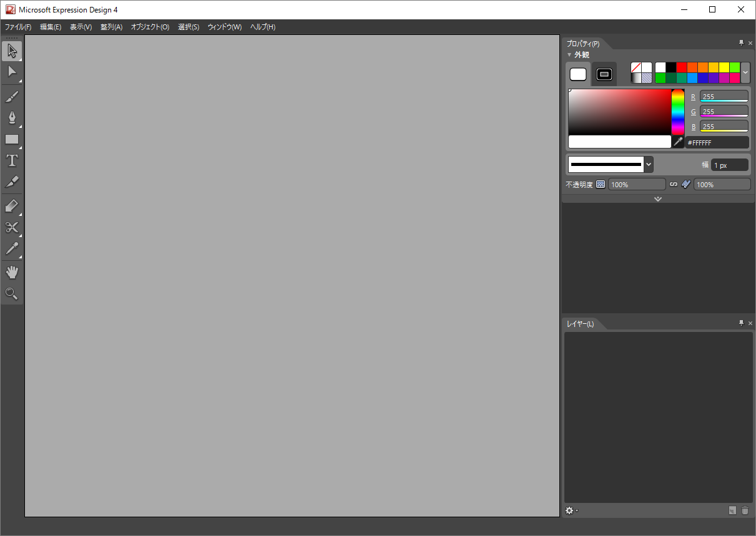Choose the gradient paint type
Image resolution: width=756 pixels, height=536 pixels.
pos(636,78)
